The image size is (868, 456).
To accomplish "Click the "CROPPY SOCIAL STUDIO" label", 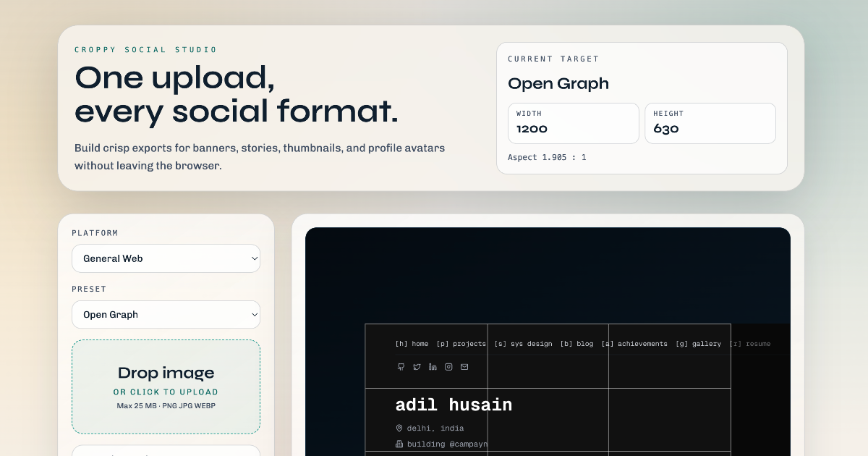I will 145,50.
